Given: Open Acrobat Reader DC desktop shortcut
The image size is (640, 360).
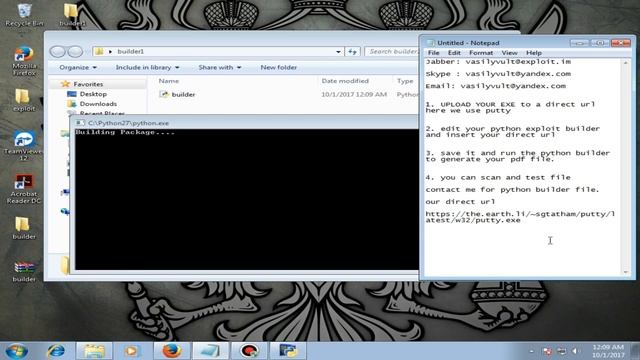Looking at the screenshot, I should [24, 189].
